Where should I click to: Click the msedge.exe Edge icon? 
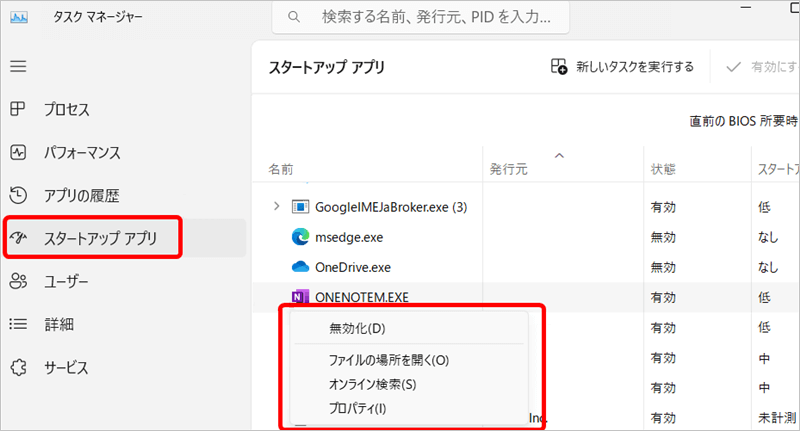[300, 237]
